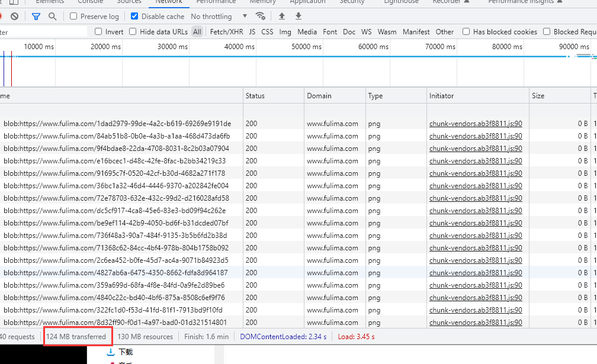Filter requests by Media
The width and height of the screenshot is (597, 364).
[307, 32]
